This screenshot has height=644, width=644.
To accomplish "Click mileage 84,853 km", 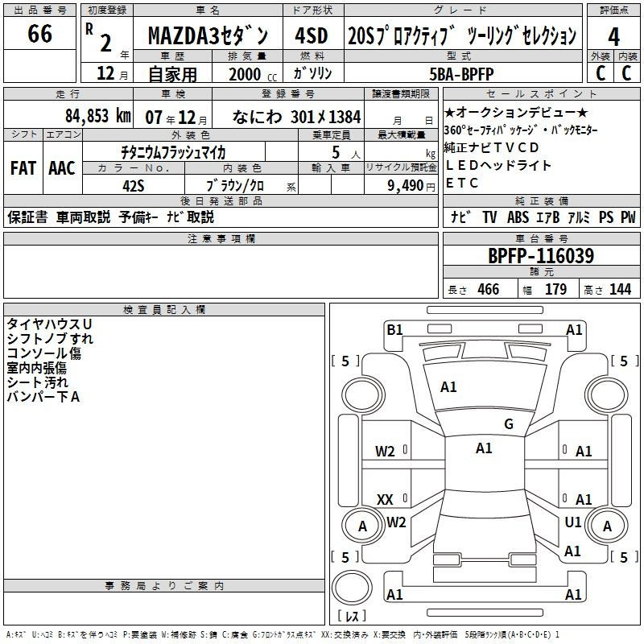I will click(x=98, y=116).
